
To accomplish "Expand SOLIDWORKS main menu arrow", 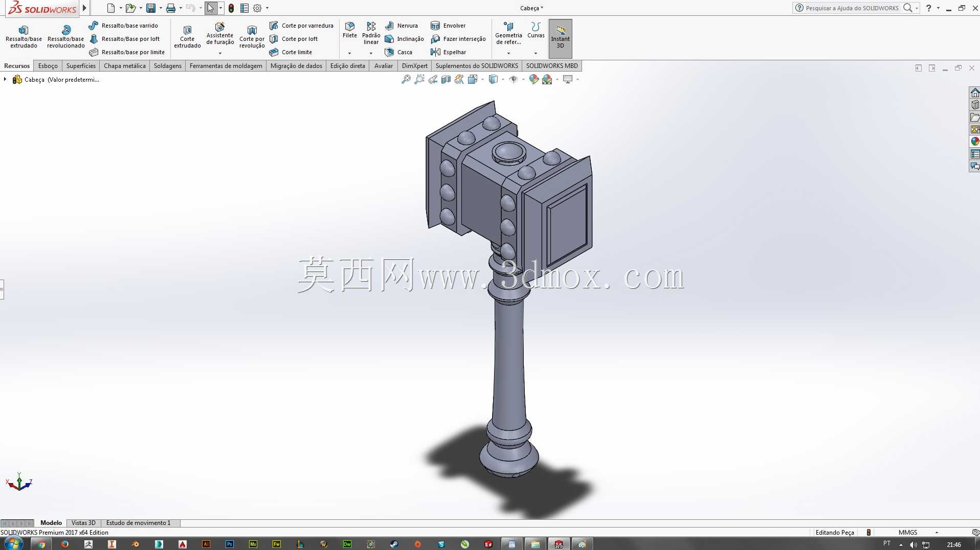I will pyautogui.click(x=85, y=8).
